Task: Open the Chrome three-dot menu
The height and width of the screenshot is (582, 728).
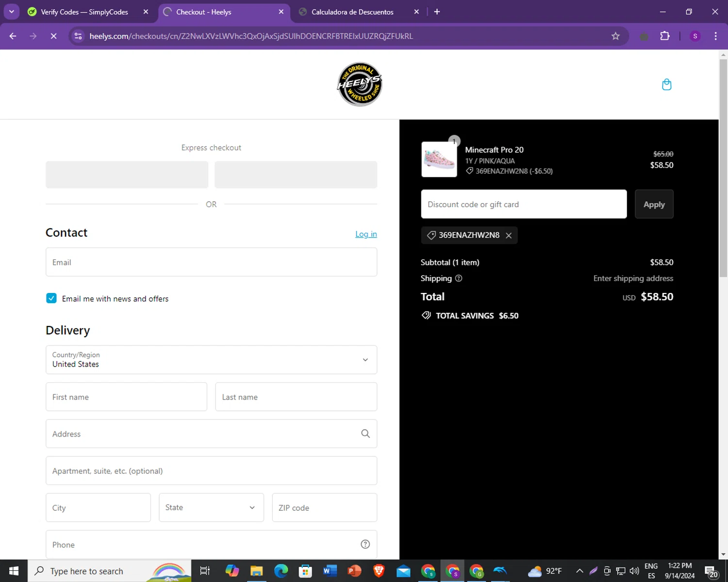Action: (715, 36)
